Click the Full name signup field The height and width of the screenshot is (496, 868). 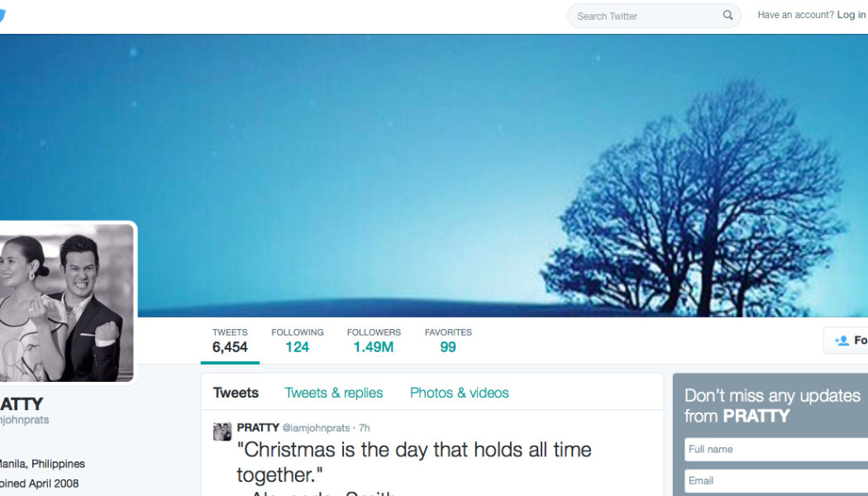pyautogui.click(x=776, y=450)
